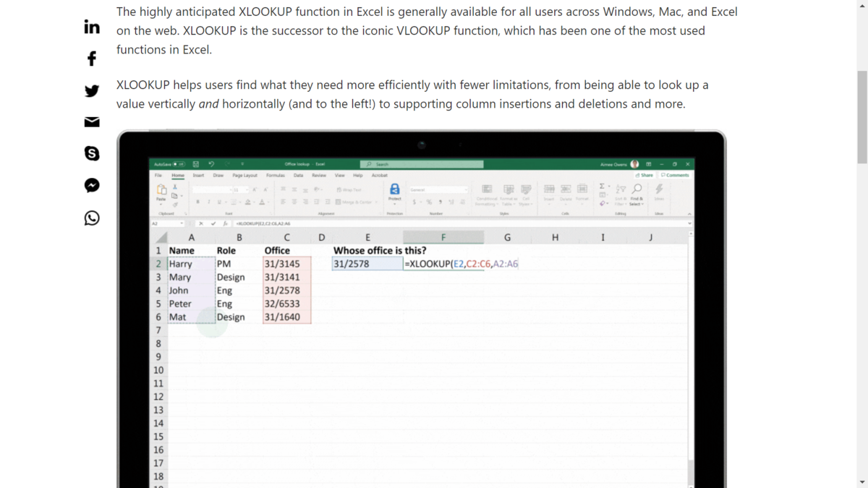The height and width of the screenshot is (488, 868).
Task: Open Find & Select magnifier
Action: point(637,194)
